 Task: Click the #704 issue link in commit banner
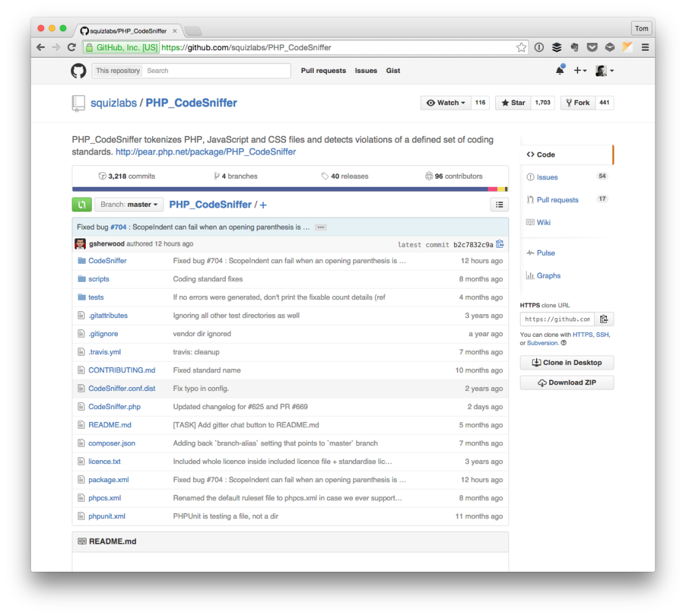[x=118, y=228]
